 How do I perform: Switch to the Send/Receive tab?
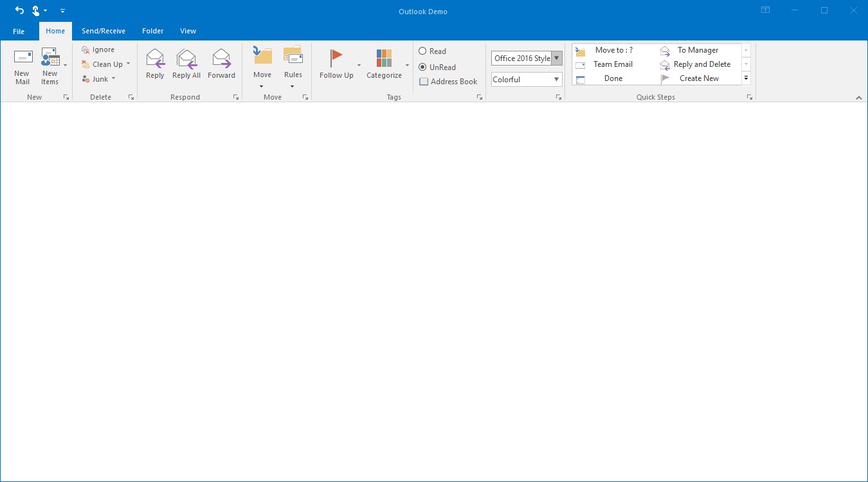(x=104, y=30)
